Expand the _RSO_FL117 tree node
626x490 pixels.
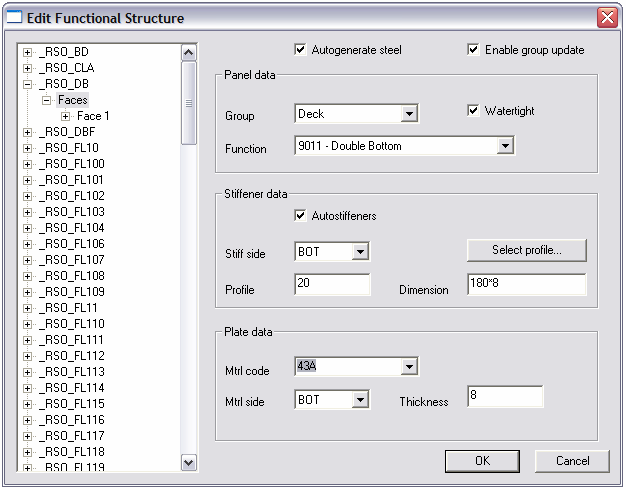[27, 436]
